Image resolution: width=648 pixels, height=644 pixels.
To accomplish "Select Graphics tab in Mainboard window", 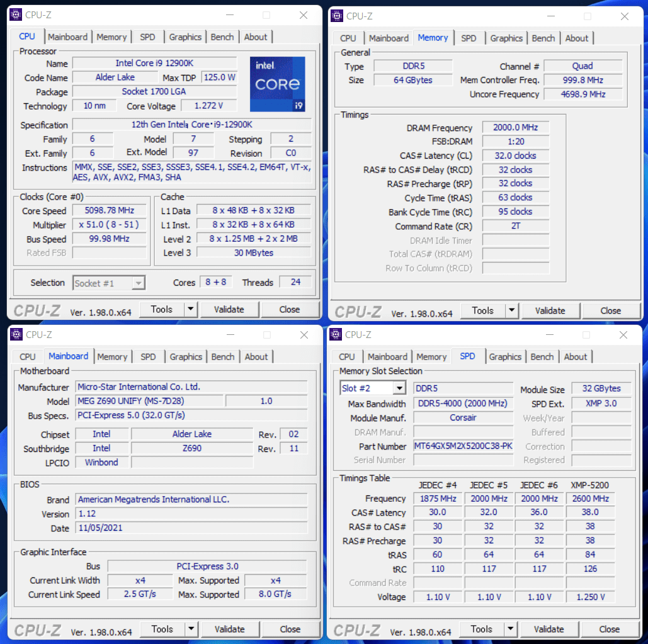I will click(x=186, y=357).
